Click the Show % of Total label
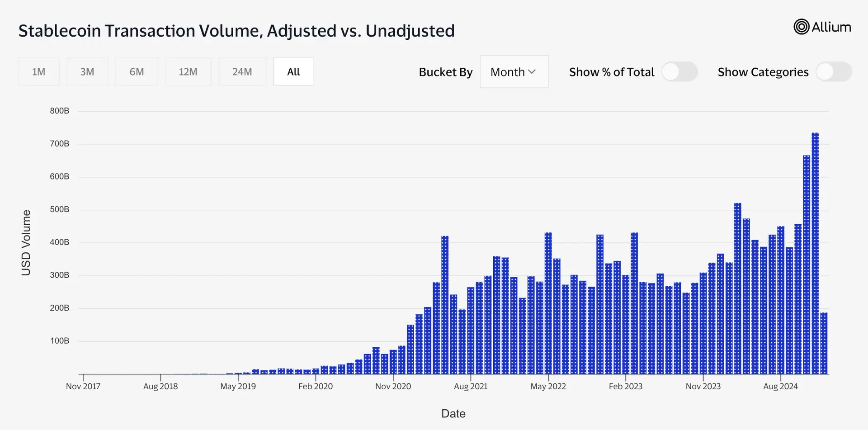This screenshot has height=430, width=868. (611, 72)
